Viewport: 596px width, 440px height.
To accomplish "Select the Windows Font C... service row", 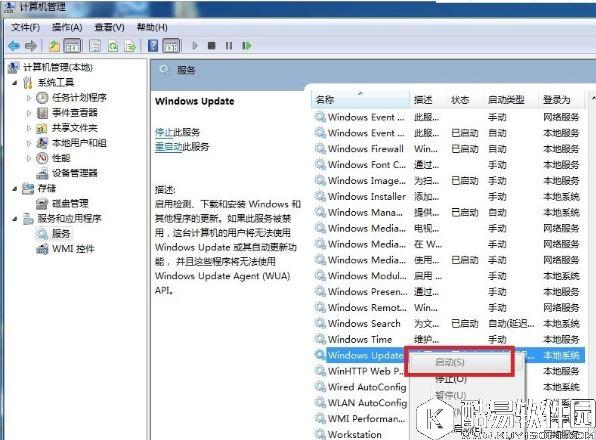I will (x=449, y=165).
